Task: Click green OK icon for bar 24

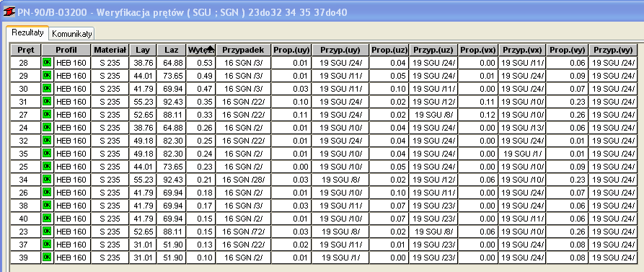Action: (47, 128)
